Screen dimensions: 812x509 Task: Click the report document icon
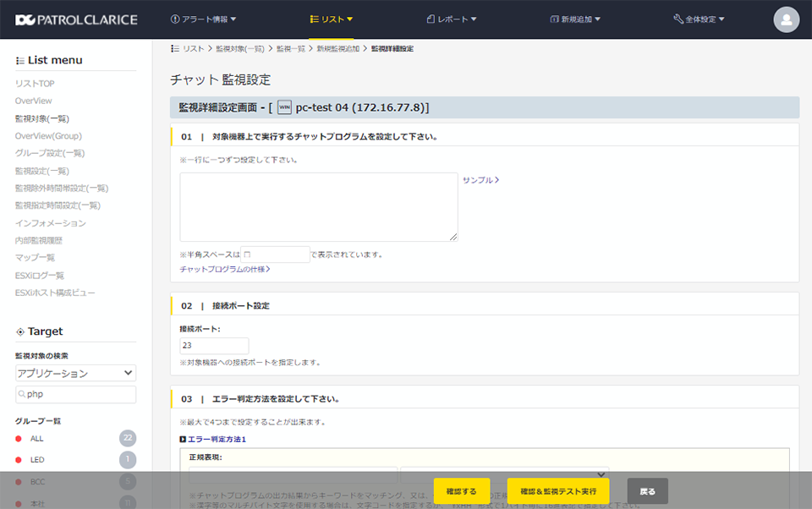click(431, 19)
